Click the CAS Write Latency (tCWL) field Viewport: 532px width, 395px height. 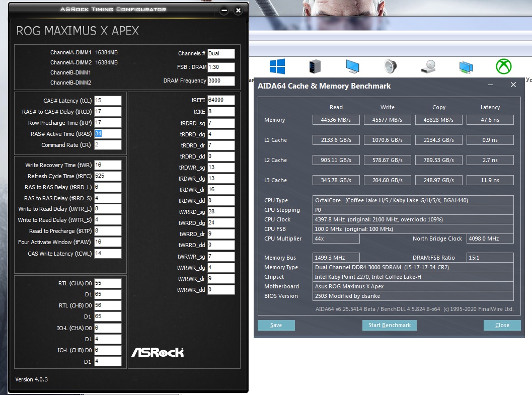click(x=108, y=254)
